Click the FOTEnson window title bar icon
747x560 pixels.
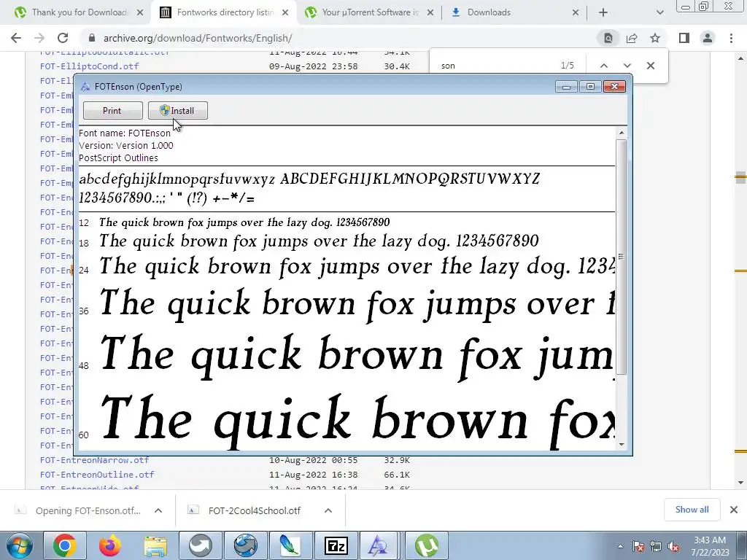pos(86,87)
